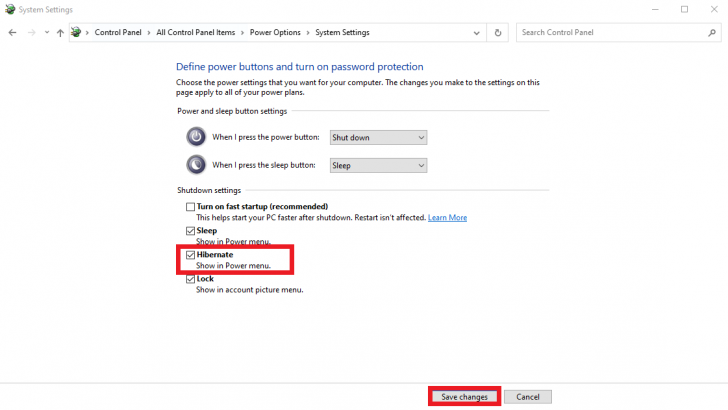Go back with the back arrow
Screen dimensions: 728x410
[13, 33]
